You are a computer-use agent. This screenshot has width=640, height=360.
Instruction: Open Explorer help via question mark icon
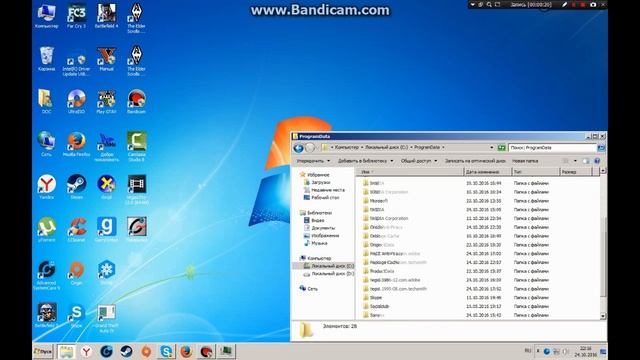click(x=597, y=161)
